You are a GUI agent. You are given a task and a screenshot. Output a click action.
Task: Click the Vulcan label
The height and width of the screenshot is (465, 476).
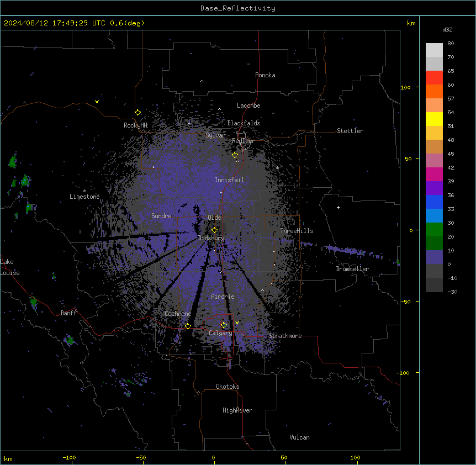click(x=300, y=437)
